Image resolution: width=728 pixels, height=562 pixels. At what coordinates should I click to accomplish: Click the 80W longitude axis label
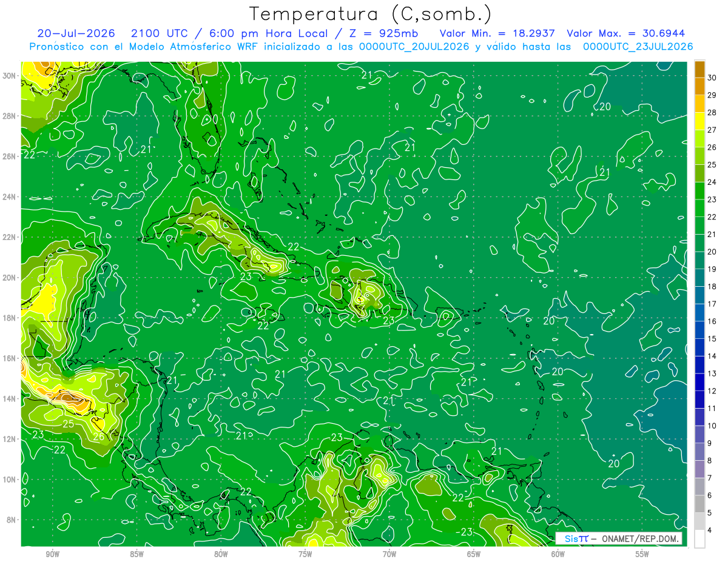[221, 554]
